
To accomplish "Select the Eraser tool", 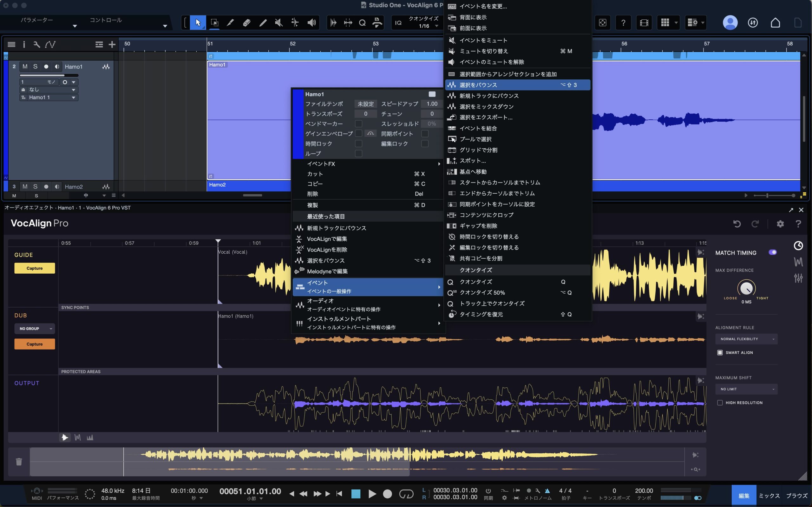I will [246, 23].
